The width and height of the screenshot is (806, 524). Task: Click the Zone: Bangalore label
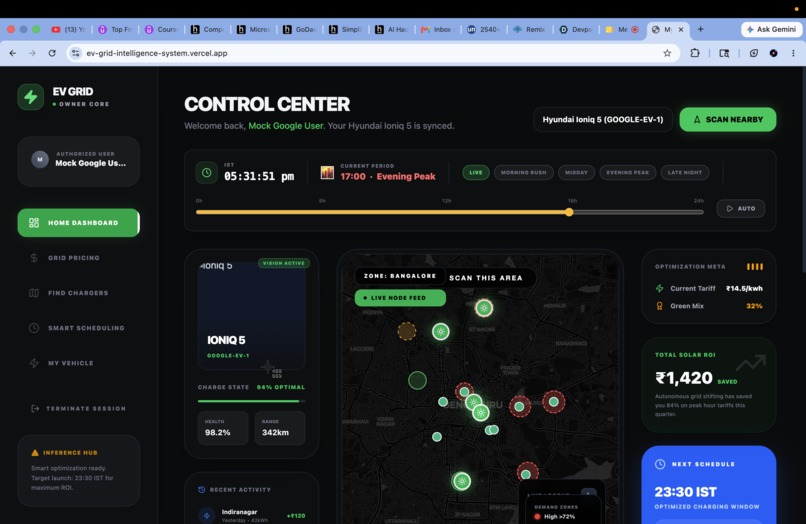[x=399, y=276]
